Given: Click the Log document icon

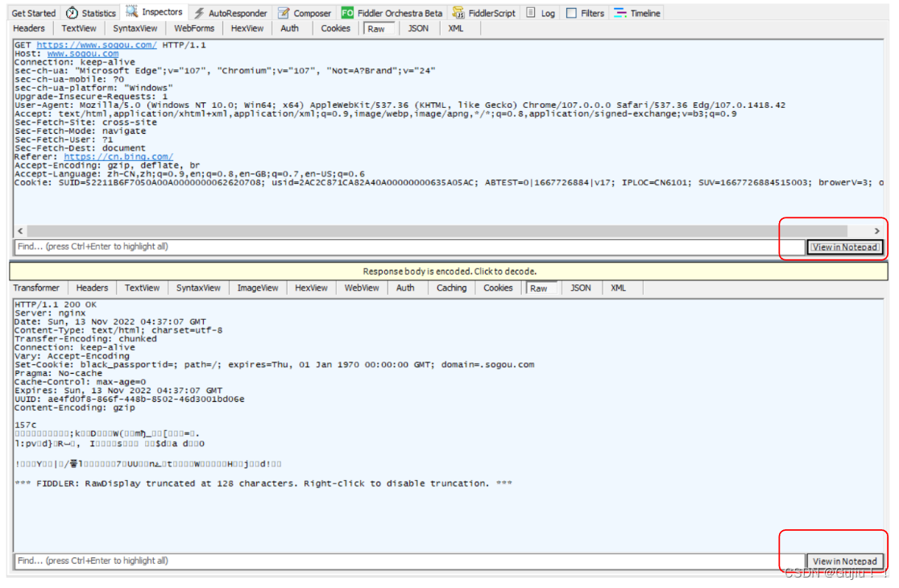Looking at the screenshot, I should [x=531, y=12].
